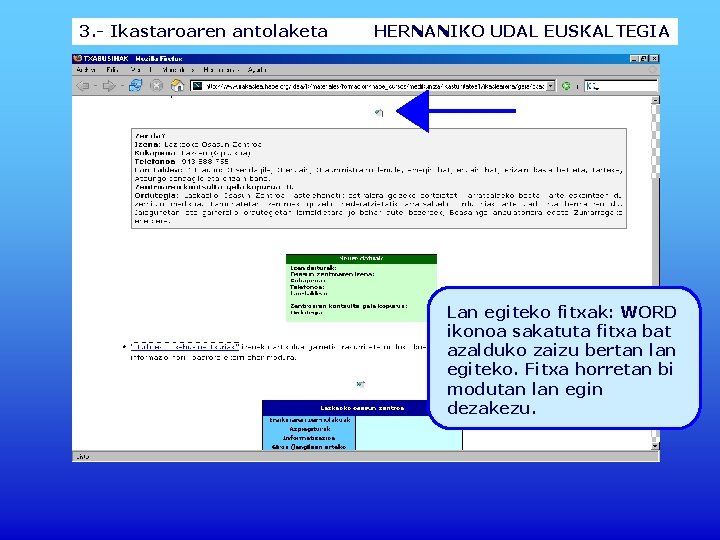Click the vertical scrollbar down arrow
The width and height of the screenshot is (720, 540).
655,445
